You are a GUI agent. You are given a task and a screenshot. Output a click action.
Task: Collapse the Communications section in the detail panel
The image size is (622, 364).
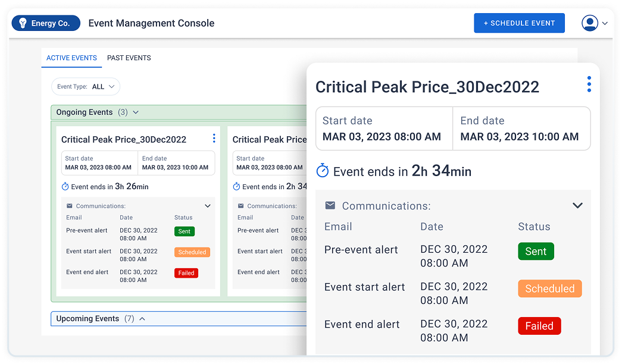[x=577, y=205]
